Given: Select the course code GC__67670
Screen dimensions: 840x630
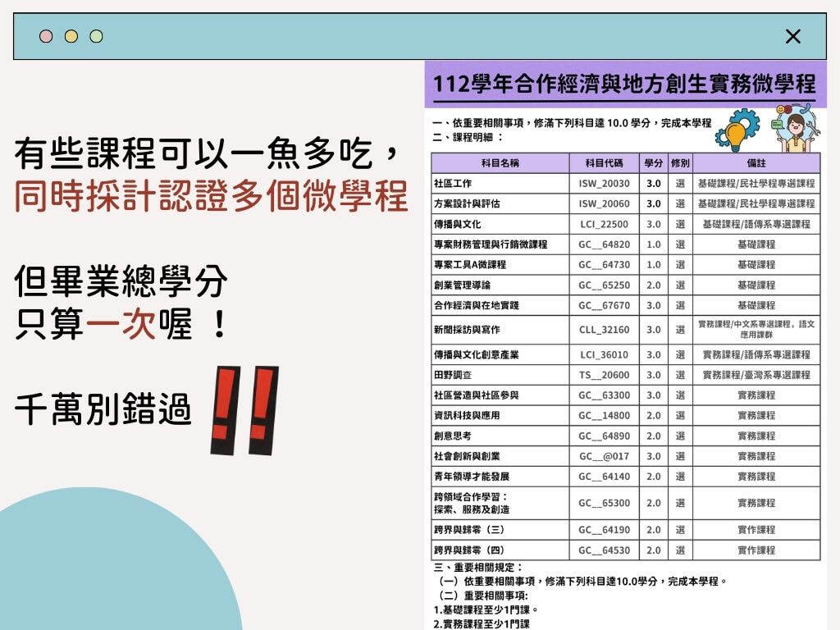Looking at the screenshot, I should [x=604, y=306].
